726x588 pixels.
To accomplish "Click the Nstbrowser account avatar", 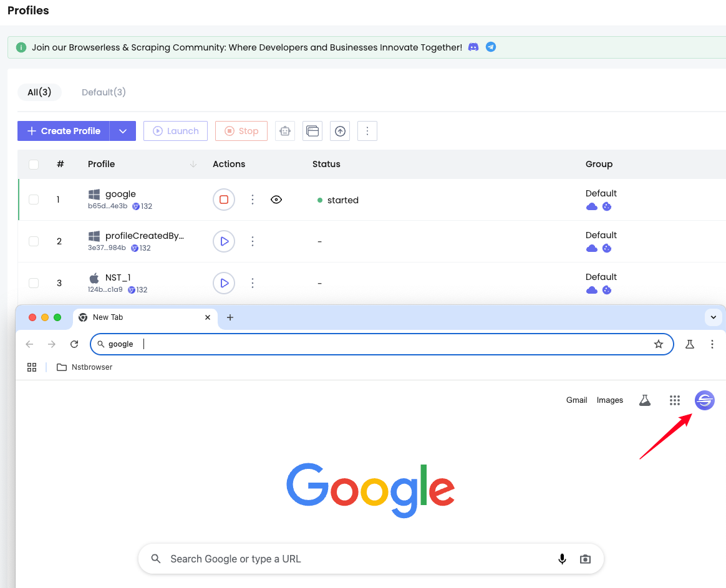I will 705,400.
